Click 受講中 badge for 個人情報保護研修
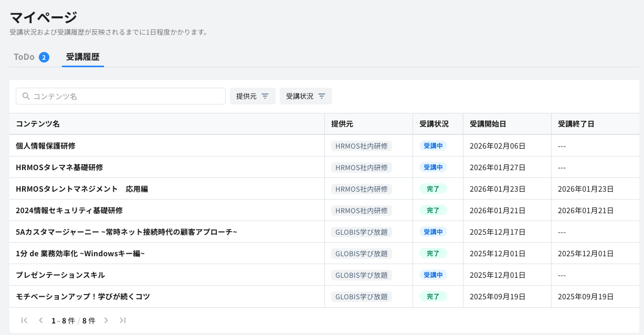Image resolution: width=644 pixels, height=335 pixels. coord(433,145)
